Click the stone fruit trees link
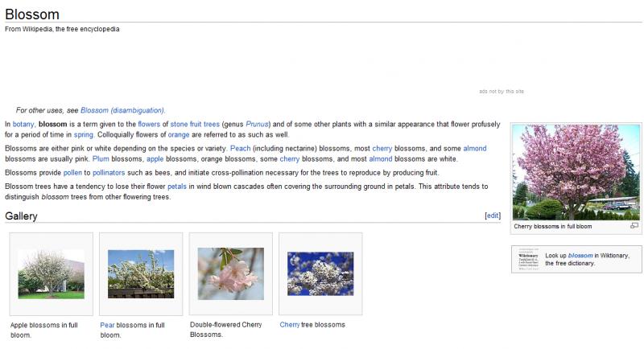This screenshot has height=349, width=644. click(x=195, y=125)
